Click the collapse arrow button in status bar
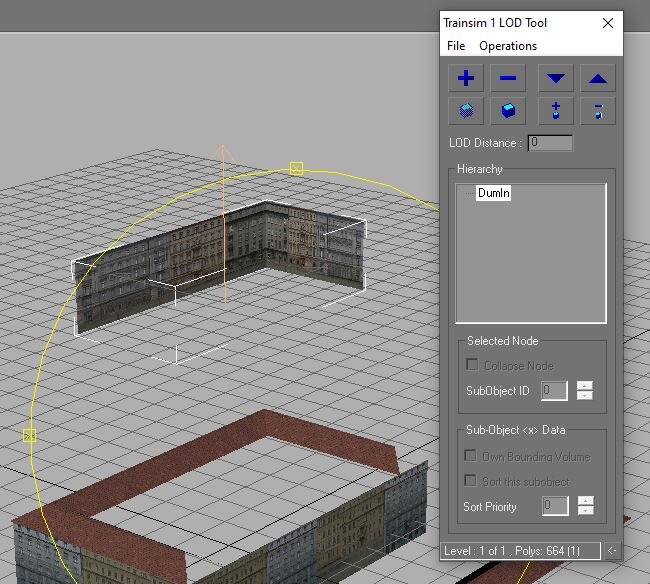Image resolution: width=650 pixels, height=584 pixels. pyautogui.click(x=612, y=550)
